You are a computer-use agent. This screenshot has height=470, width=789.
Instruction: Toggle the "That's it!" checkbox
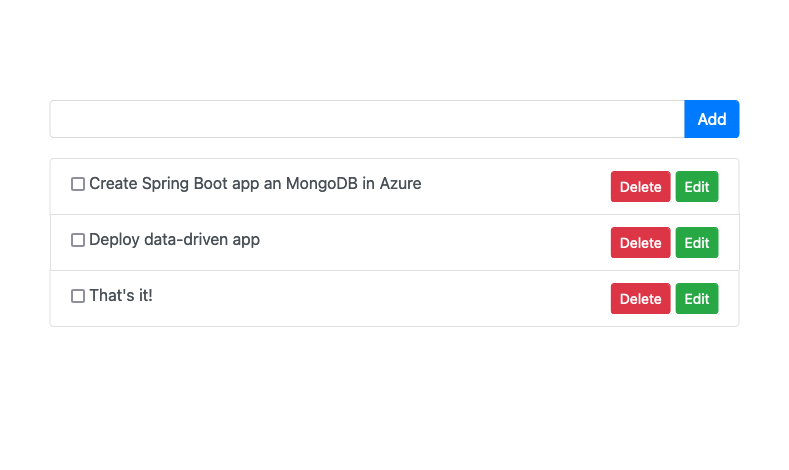click(x=78, y=296)
